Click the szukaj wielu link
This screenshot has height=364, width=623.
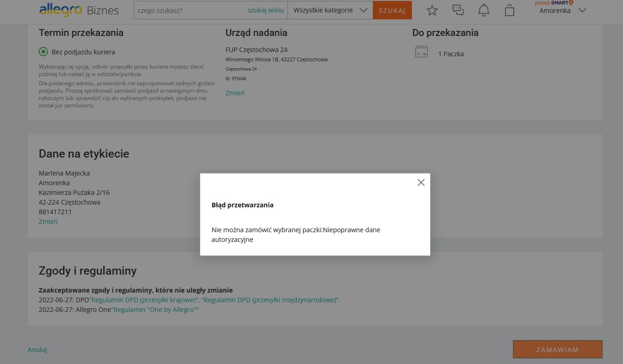pos(266,10)
